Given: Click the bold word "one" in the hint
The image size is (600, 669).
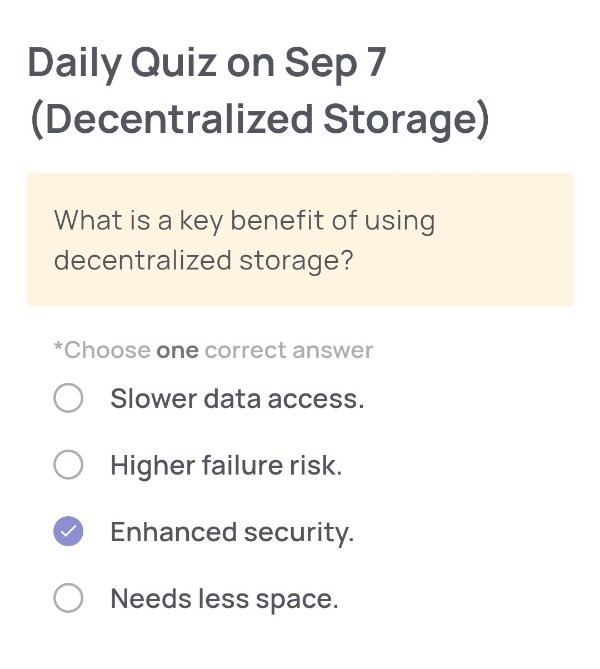Looking at the screenshot, I should point(177,350).
